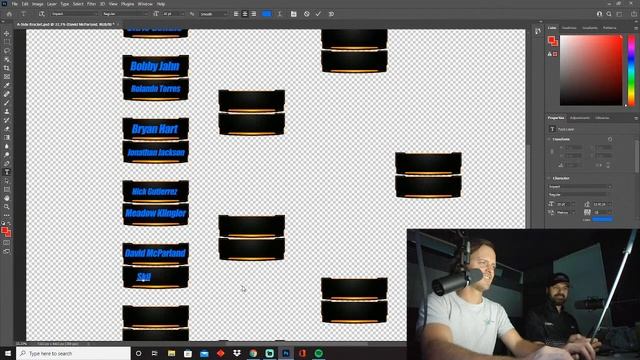Select the Blur tool
Screen dimensions: 640x360
point(7,146)
